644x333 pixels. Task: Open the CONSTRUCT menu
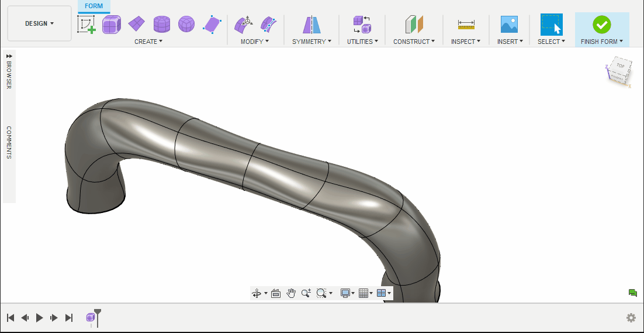(x=414, y=42)
